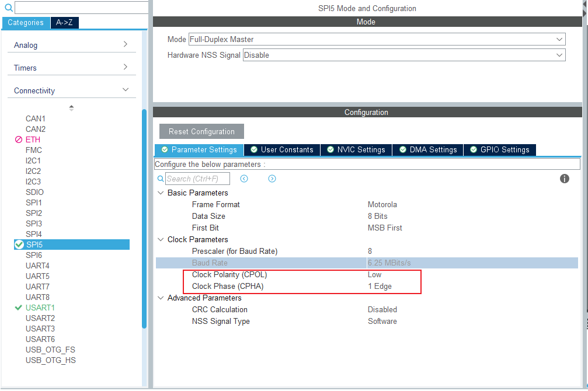Image resolution: width=588 pixels, height=391 pixels.
Task: Switch to the A->Z view tab
Action: 64,23
